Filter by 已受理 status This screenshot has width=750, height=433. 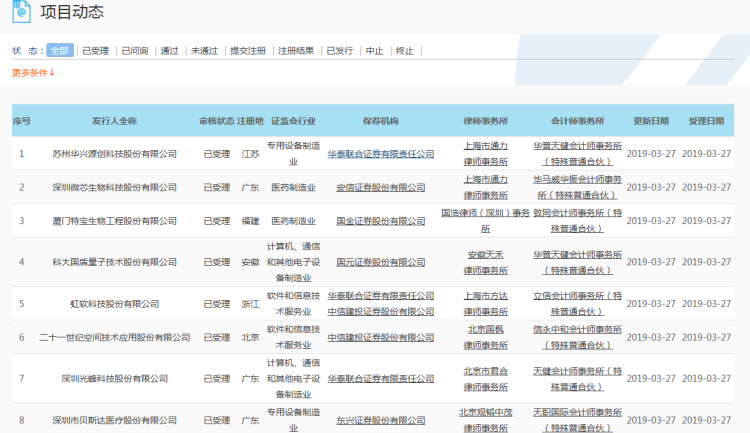tap(95, 51)
